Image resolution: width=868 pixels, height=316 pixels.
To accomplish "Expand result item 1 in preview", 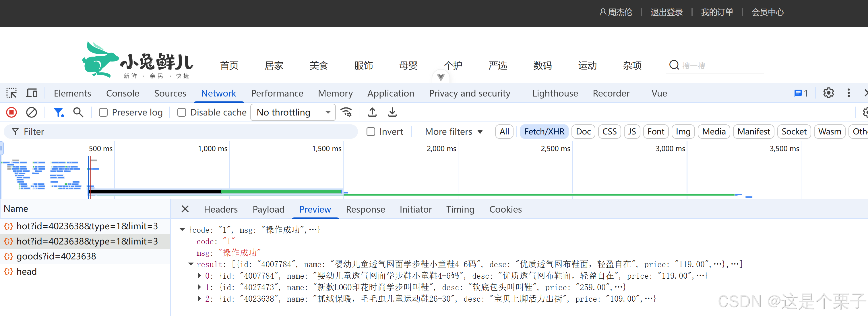I will (x=199, y=287).
